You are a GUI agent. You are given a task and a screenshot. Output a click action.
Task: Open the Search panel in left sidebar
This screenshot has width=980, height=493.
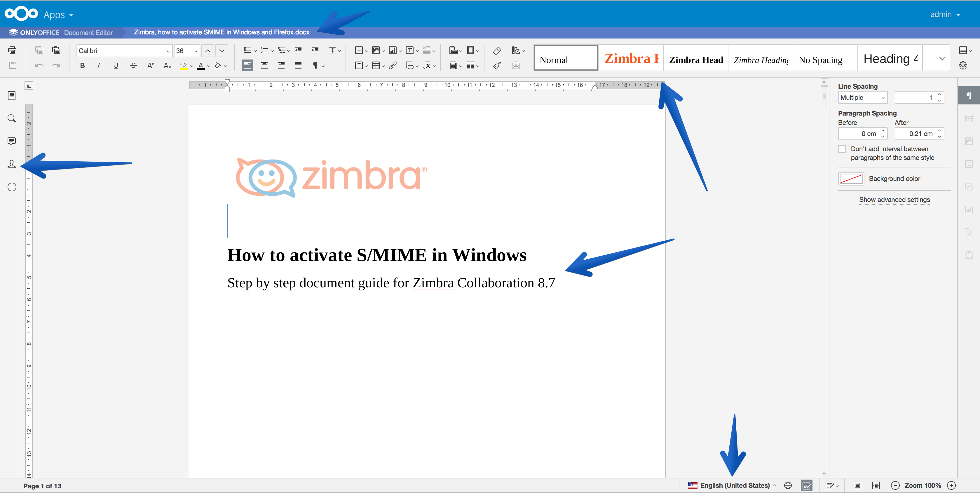(12, 119)
